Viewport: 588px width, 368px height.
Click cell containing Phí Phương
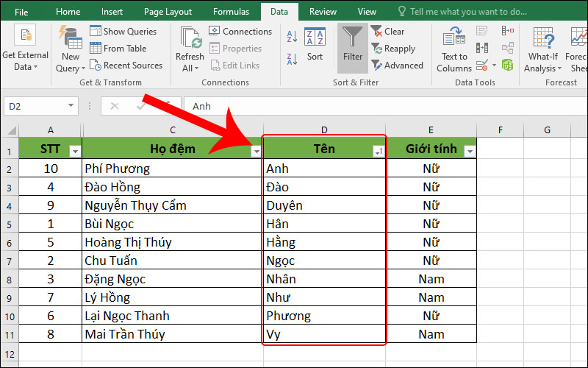click(173, 169)
